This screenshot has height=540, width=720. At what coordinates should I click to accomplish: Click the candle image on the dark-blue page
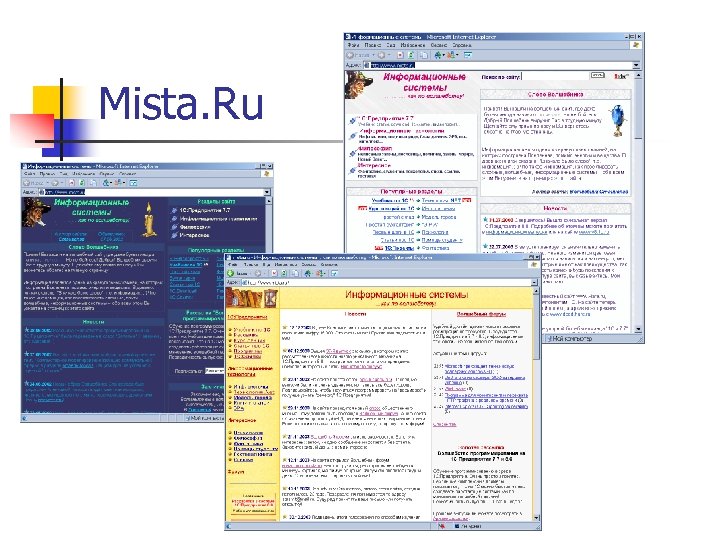[148, 219]
